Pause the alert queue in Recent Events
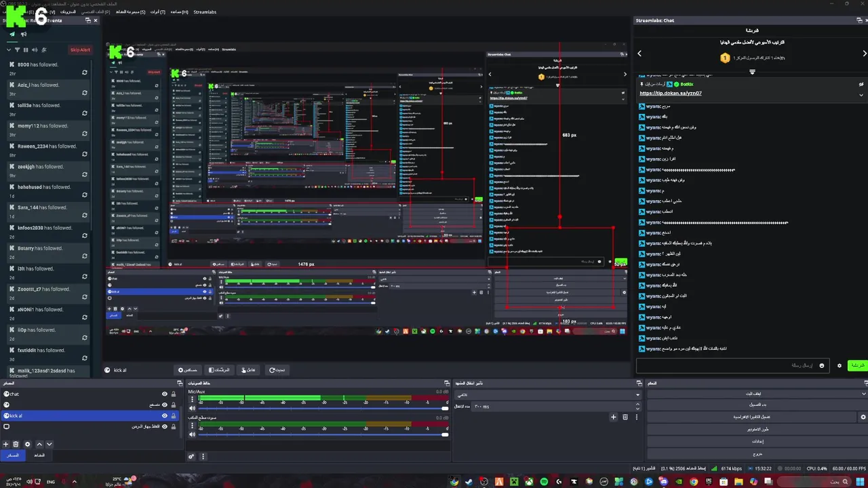Viewport: 868px width, 488px height. [26, 49]
